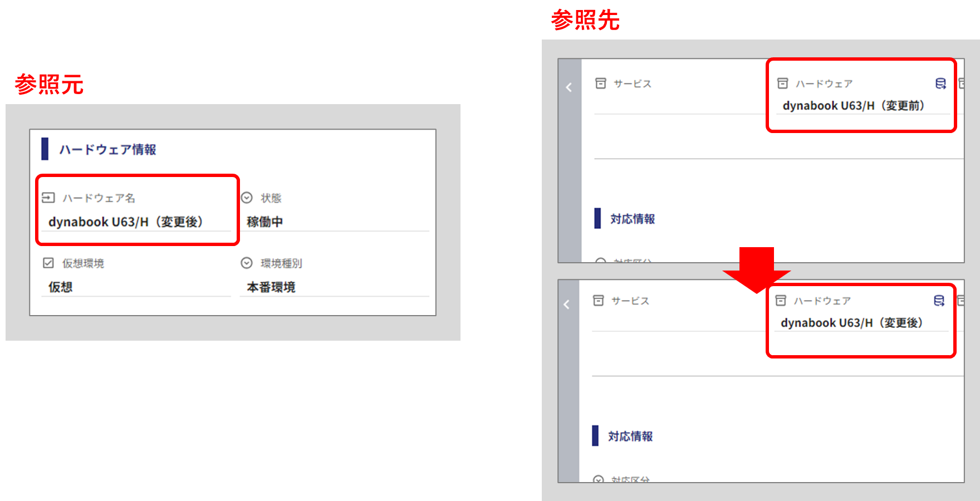
Task: Click ハードウェア archive icon in the 変更前 panel
Action: click(782, 83)
